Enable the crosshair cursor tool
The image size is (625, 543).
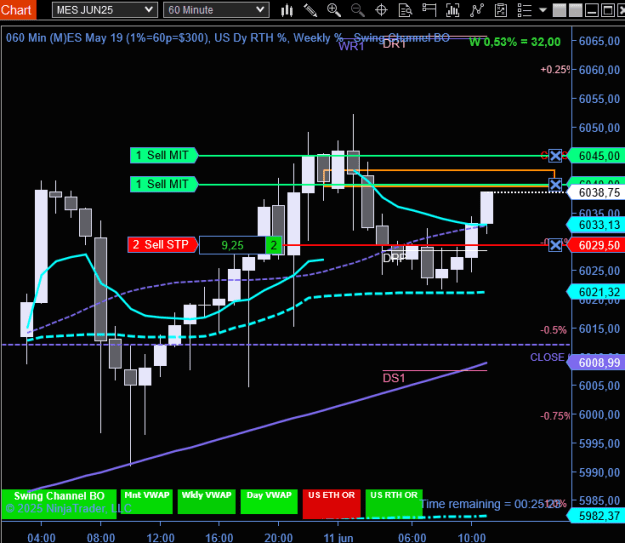[381, 10]
